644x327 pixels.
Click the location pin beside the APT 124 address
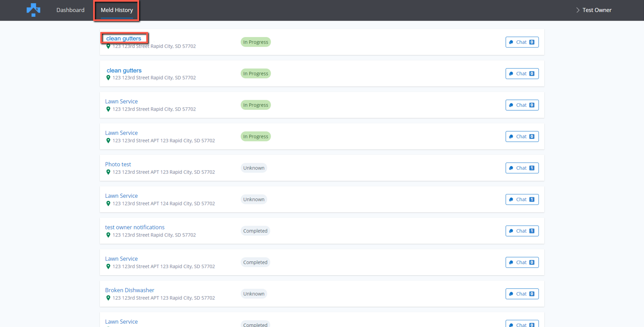[x=108, y=203]
